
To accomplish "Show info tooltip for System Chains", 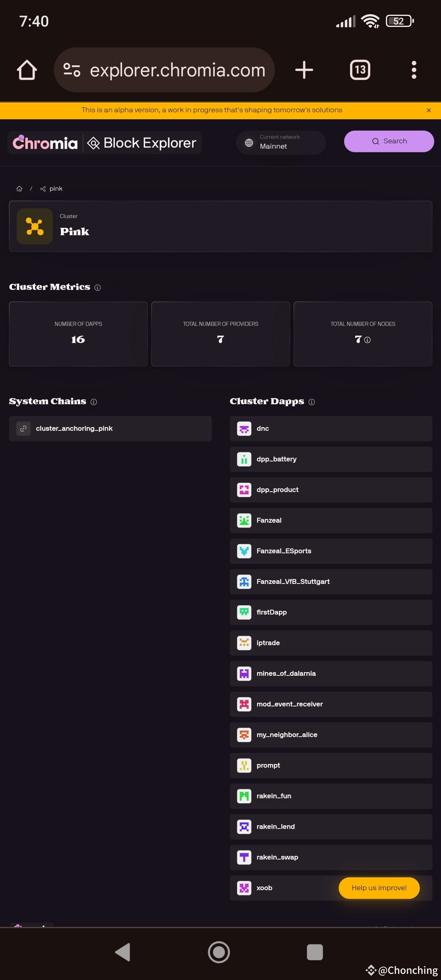I will 94,402.
